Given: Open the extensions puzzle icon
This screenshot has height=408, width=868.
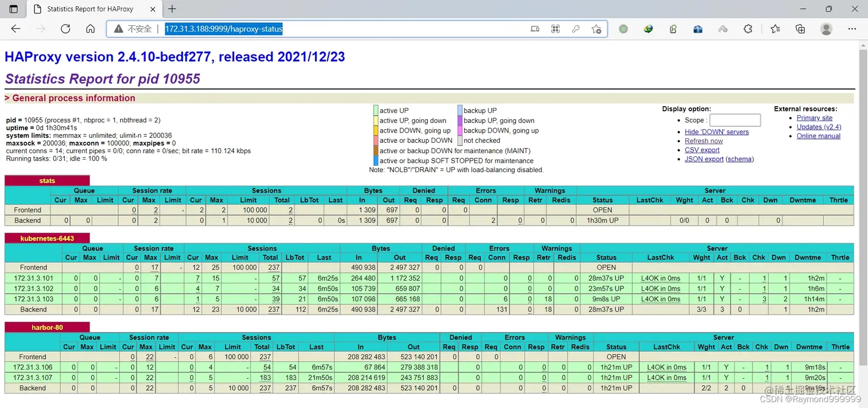Looking at the screenshot, I should point(748,29).
